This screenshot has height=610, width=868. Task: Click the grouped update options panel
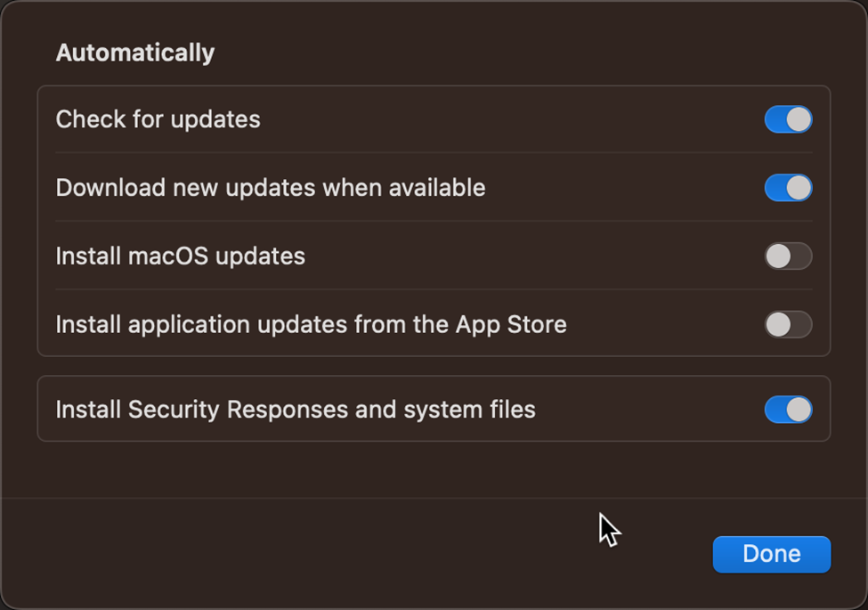tap(434, 222)
